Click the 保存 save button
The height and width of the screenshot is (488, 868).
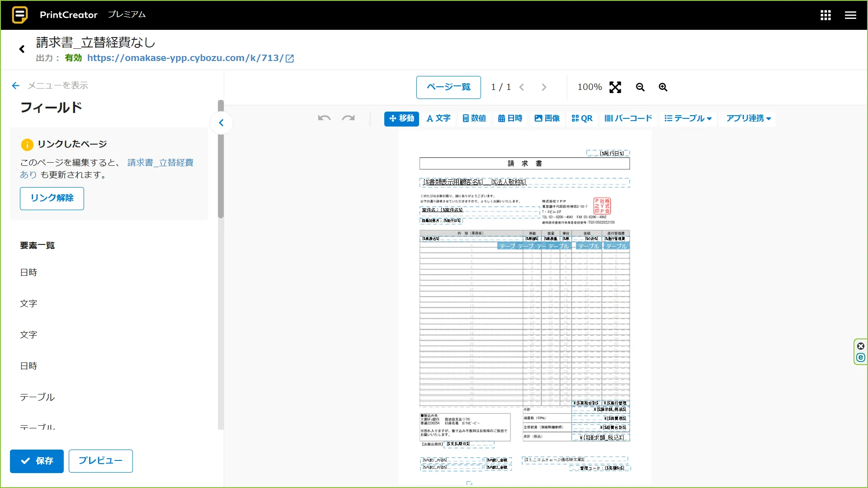37,461
